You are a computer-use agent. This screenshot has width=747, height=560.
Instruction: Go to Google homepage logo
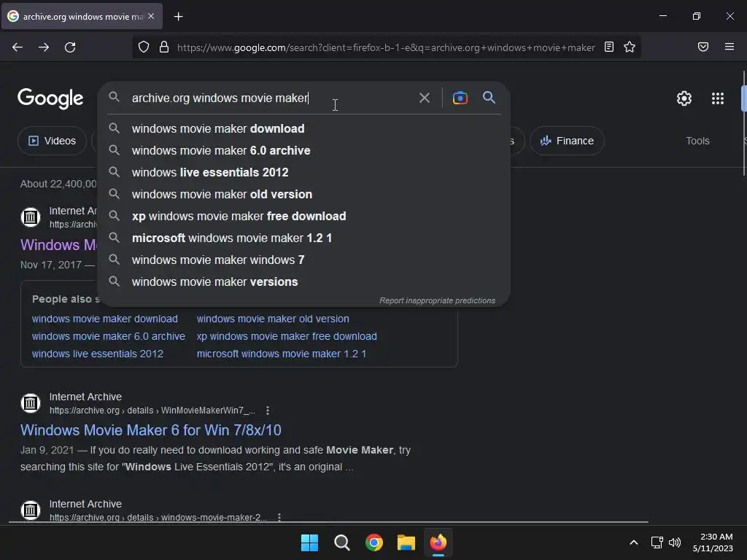click(x=50, y=98)
